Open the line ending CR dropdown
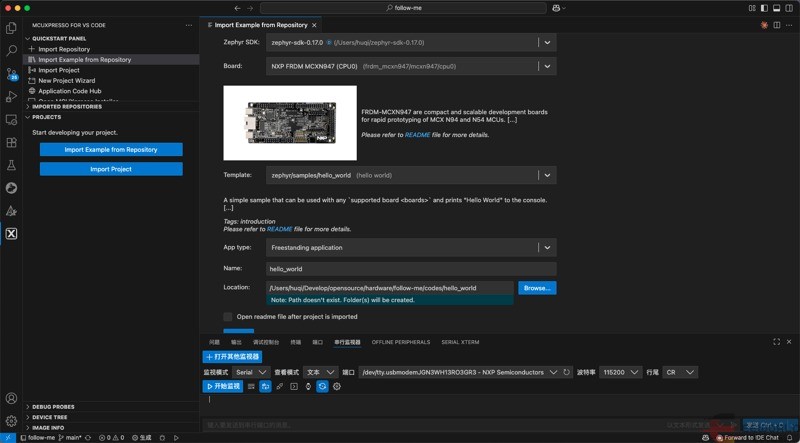 coord(680,372)
